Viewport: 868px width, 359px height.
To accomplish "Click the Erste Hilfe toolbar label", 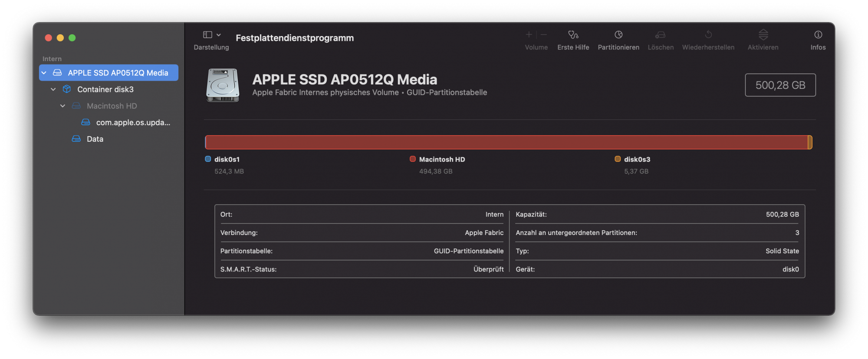I will pos(573,47).
